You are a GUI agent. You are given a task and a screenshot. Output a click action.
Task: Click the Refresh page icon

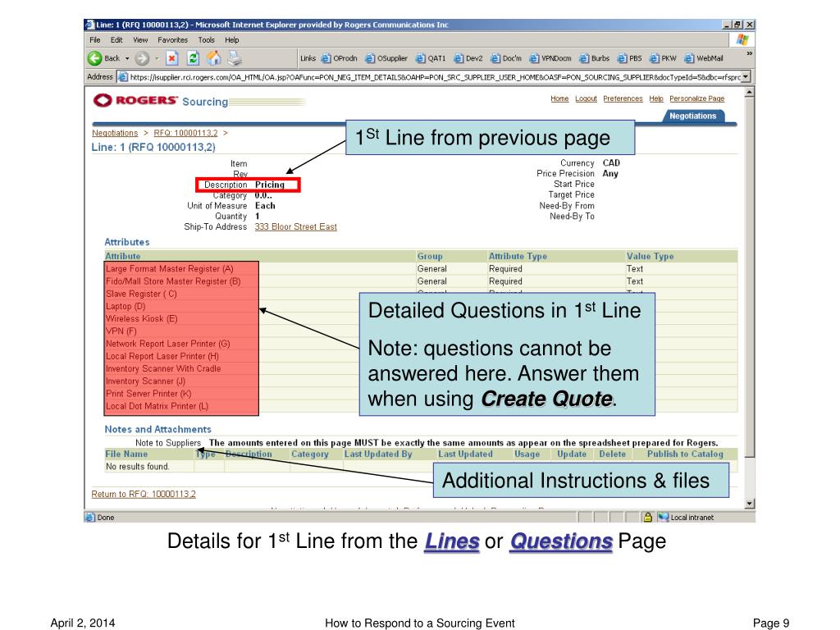193,58
